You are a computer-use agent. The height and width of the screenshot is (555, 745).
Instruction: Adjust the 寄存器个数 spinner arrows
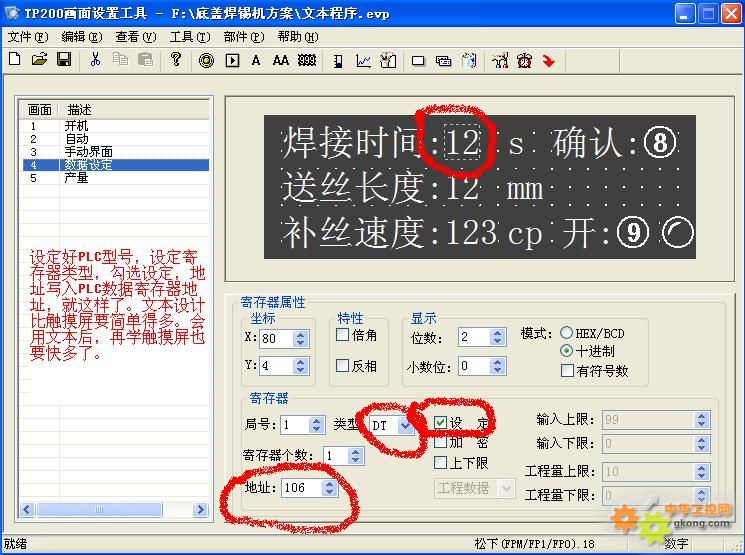click(355, 456)
